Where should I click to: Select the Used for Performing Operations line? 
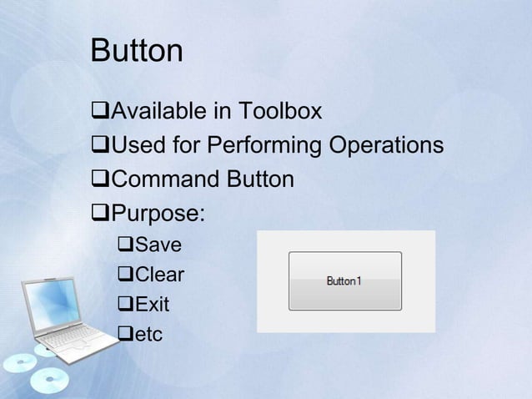click(278, 145)
